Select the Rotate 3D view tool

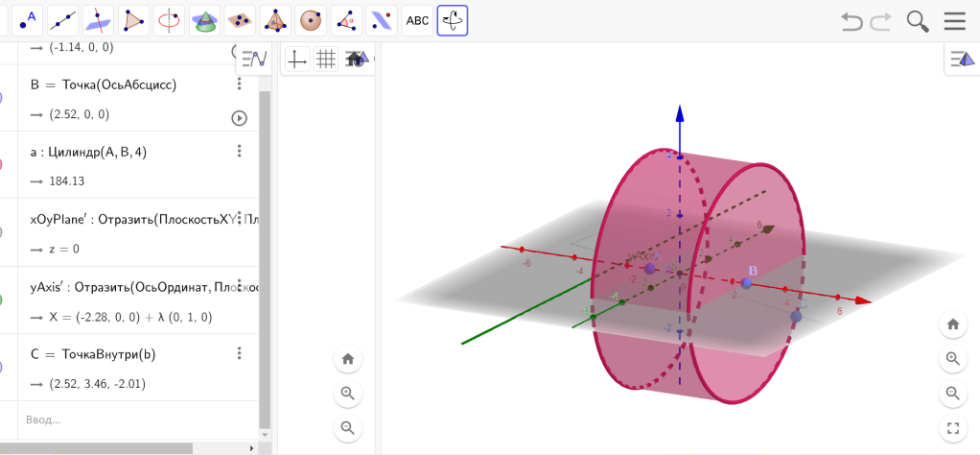pos(453,19)
